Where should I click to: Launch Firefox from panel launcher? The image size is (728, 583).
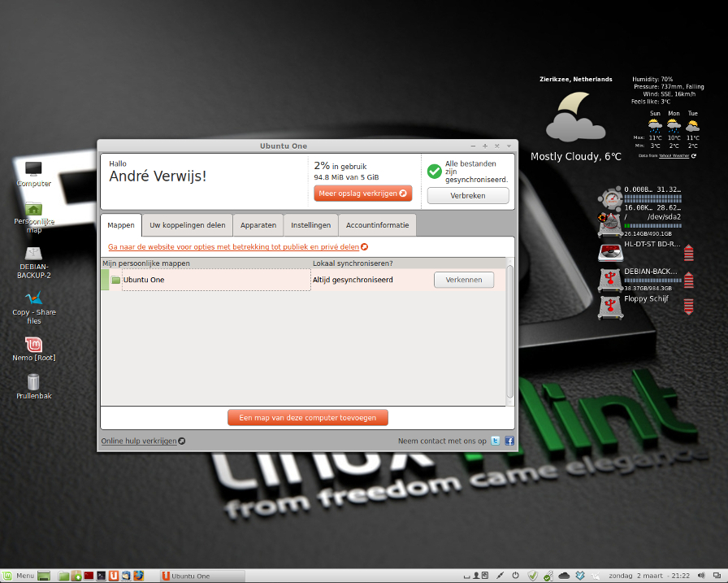tap(138, 576)
